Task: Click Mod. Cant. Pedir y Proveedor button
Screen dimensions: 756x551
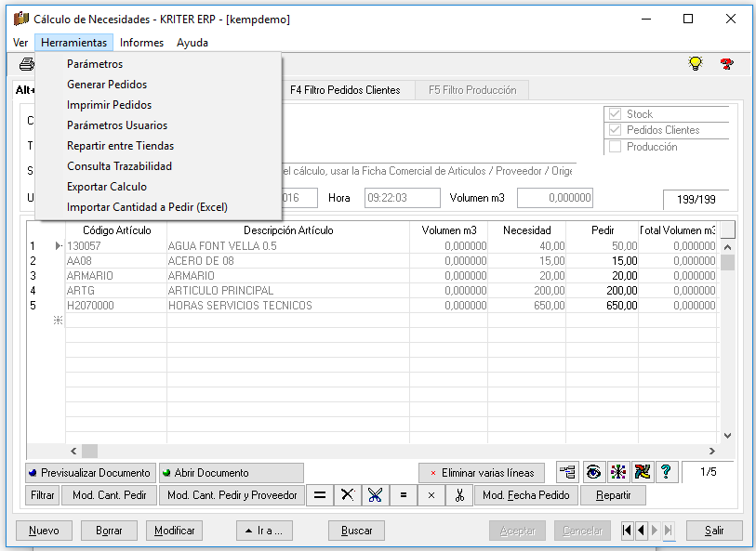Action: point(232,495)
